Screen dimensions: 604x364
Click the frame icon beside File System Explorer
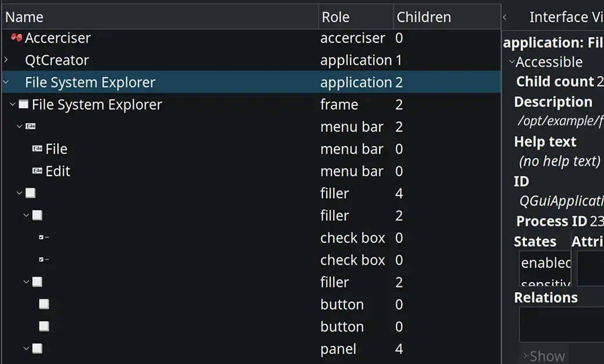(23, 104)
